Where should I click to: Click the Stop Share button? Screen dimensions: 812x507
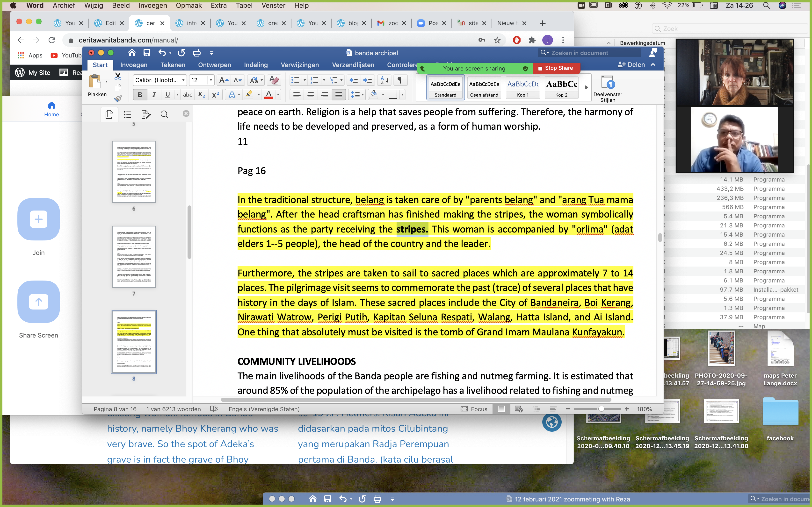tap(556, 68)
